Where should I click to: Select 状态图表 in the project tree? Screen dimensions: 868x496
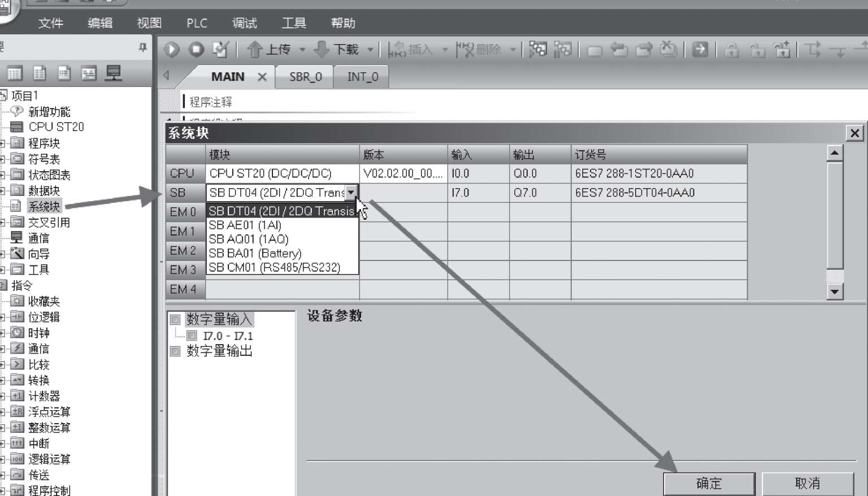[x=50, y=175]
